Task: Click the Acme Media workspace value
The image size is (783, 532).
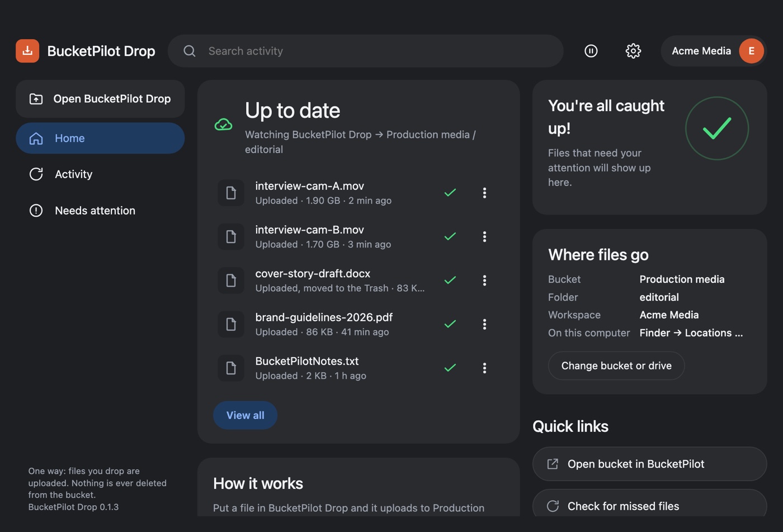Action: point(669,315)
